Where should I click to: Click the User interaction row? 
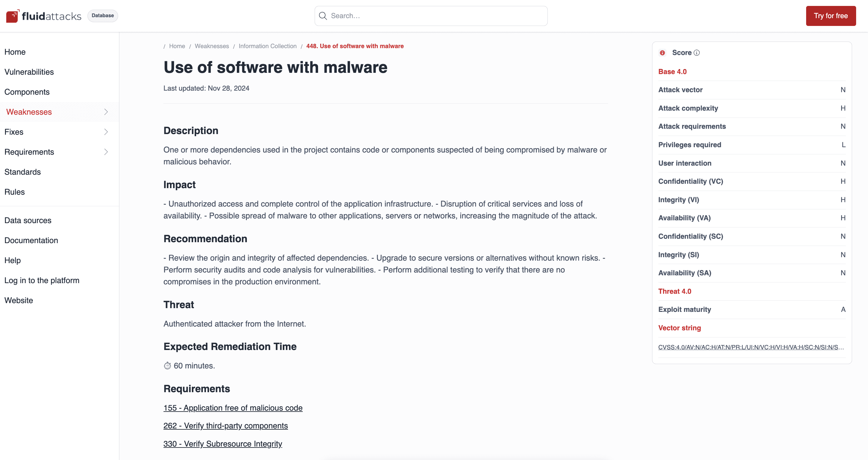tap(752, 163)
